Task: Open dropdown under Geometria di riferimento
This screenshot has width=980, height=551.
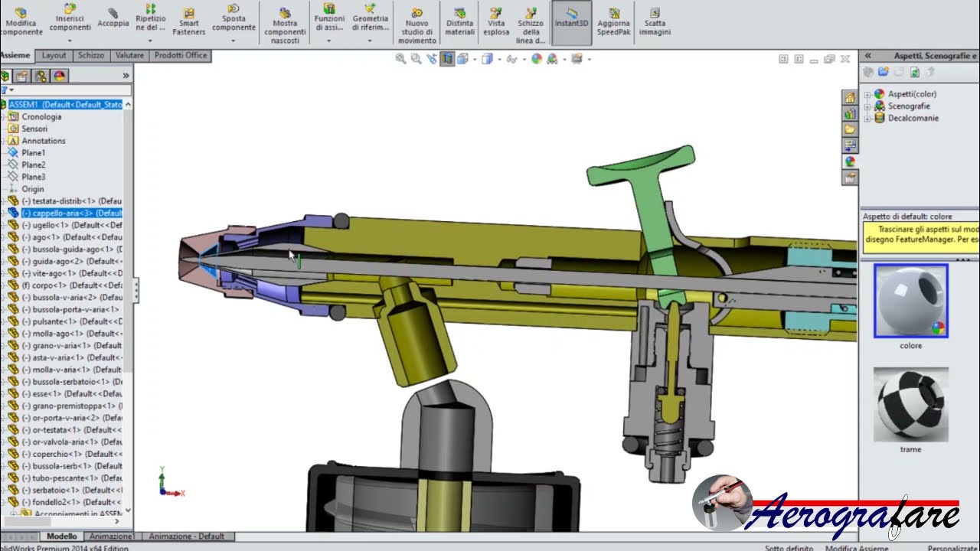Action: tap(371, 41)
